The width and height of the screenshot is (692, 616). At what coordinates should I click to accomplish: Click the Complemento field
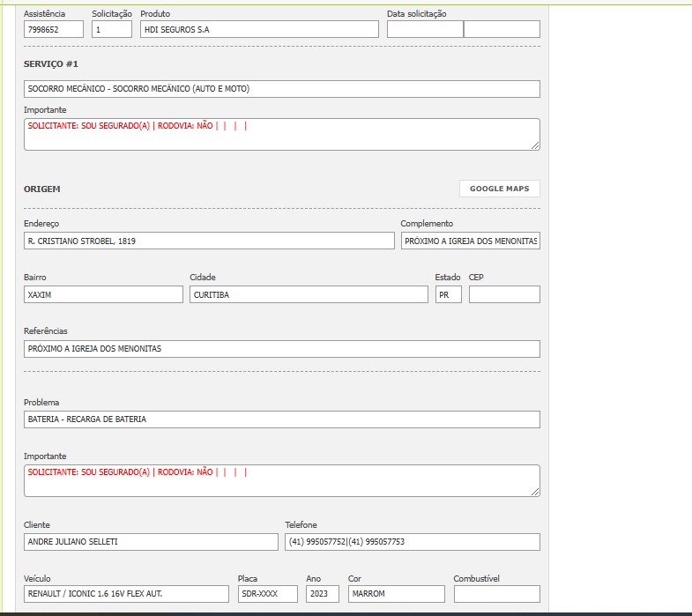click(471, 241)
